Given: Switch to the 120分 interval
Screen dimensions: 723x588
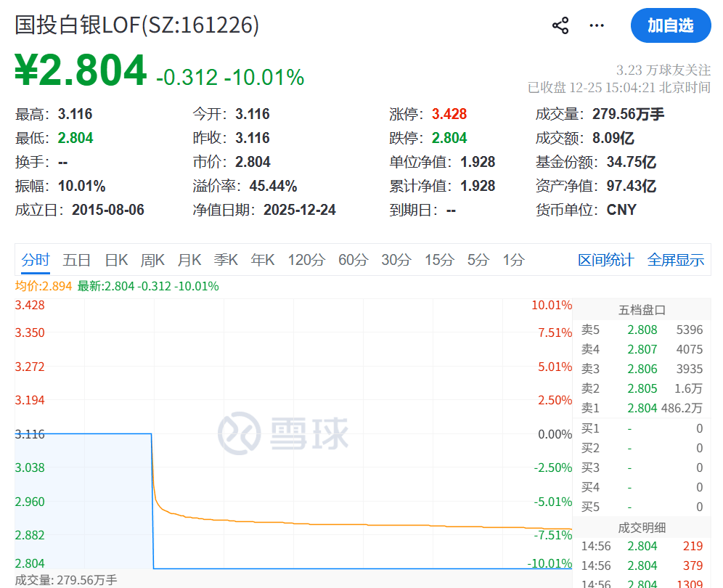Looking at the screenshot, I should tap(306, 260).
